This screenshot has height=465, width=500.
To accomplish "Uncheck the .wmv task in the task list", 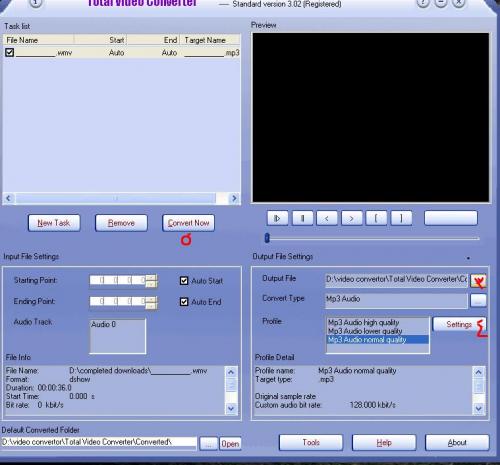I will (x=10, y=52).
